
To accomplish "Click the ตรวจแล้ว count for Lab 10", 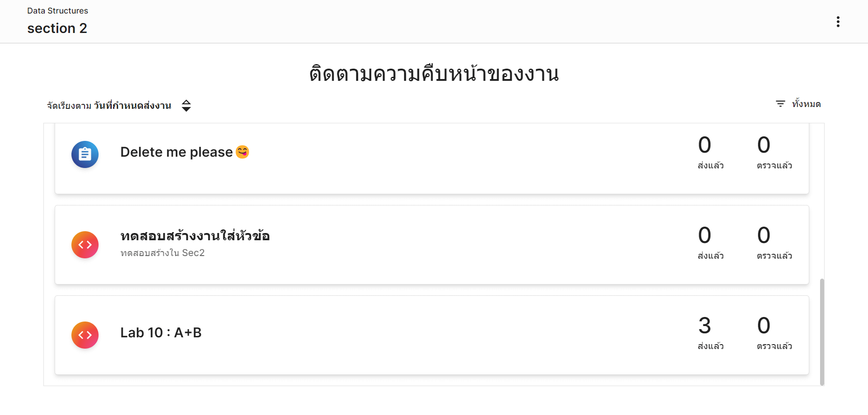I will point(764,326).
